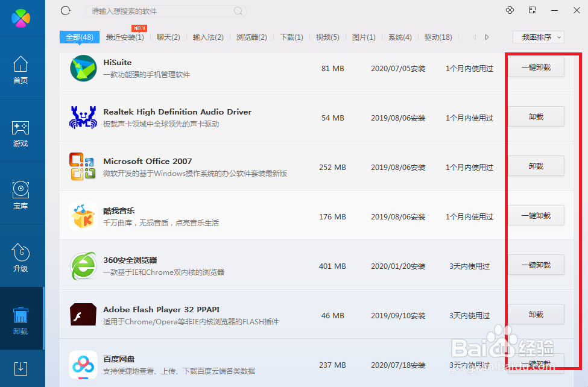Click the refresh icon beside the search box
The width and height of the screenshot is (588, 387).
(65, 10)
